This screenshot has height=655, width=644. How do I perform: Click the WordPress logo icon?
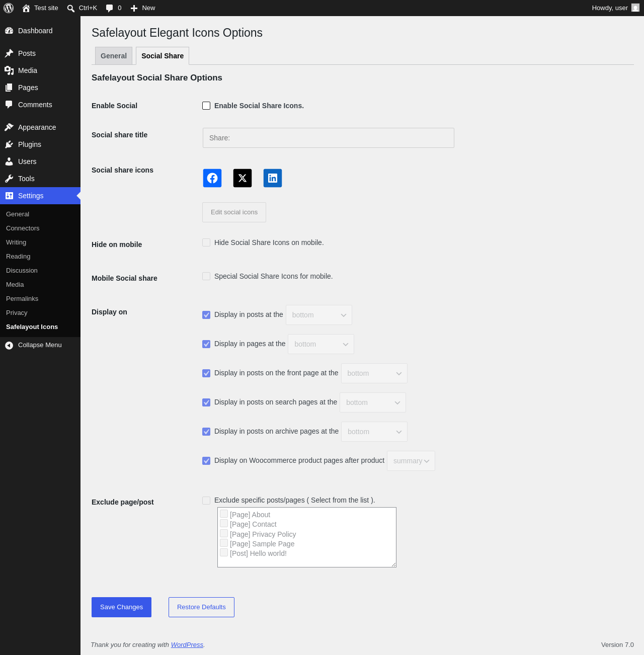[x=9, y=8]
